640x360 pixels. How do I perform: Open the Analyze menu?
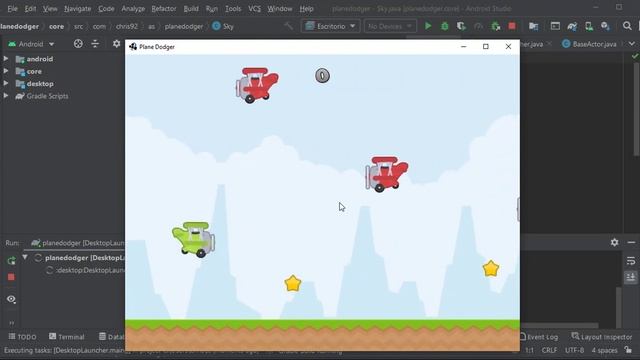(133, 9)
